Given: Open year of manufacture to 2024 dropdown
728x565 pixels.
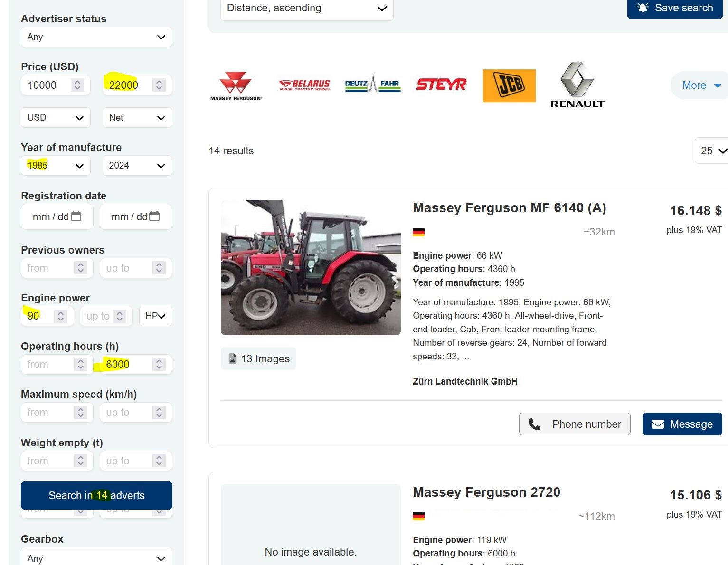Looking at the screenshot, I should point(137,166).
